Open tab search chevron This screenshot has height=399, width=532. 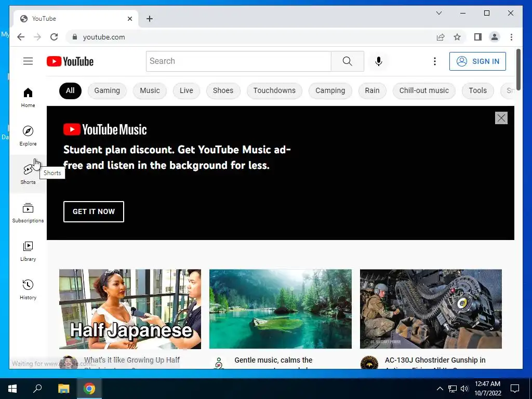(x=438, y=13)
